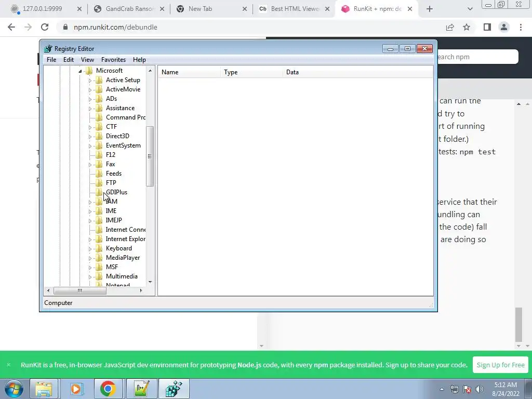Image resolution: width=532 pixels, height=399 pixels.
Task: Expand the Active Setup key
Action: (90, 81)
